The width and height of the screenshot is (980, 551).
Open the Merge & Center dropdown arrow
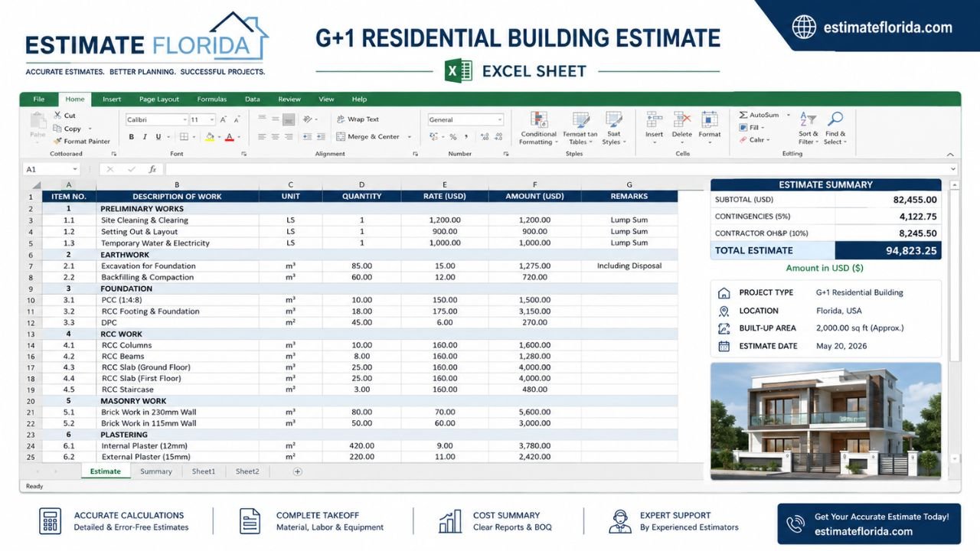point(410,137)
